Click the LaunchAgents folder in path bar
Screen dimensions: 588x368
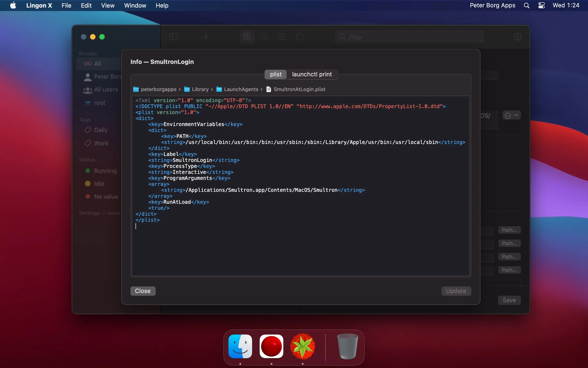point(237,89)
